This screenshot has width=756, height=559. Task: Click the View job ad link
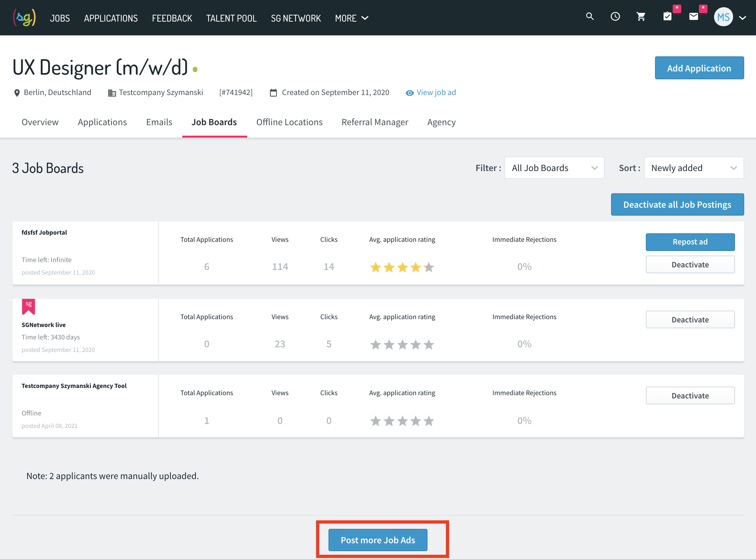pos(436,92)
